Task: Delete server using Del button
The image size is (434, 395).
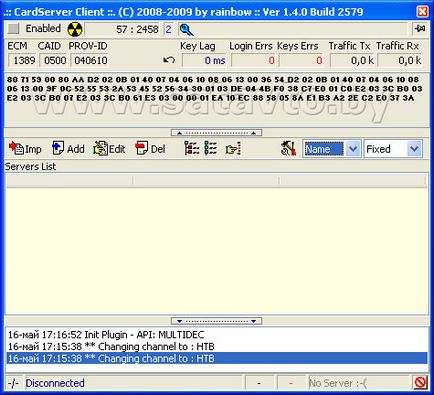Action: 150,149
